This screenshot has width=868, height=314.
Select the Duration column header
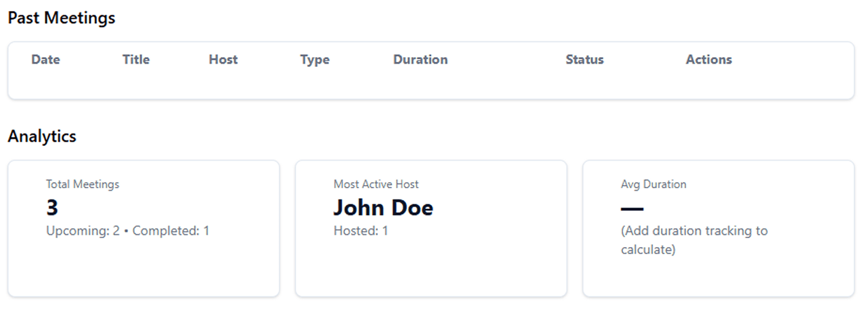click(x=420, y=59)
